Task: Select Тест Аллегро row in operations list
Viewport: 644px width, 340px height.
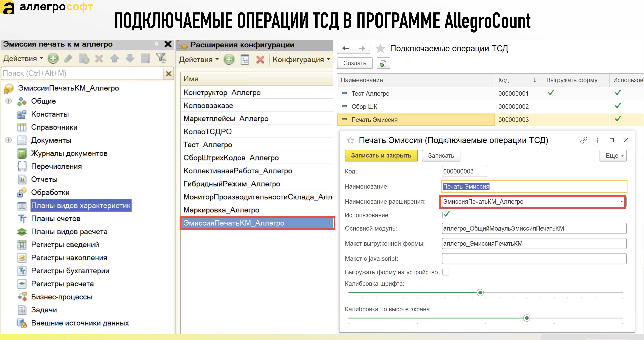Action: click(x=490, y=93)
